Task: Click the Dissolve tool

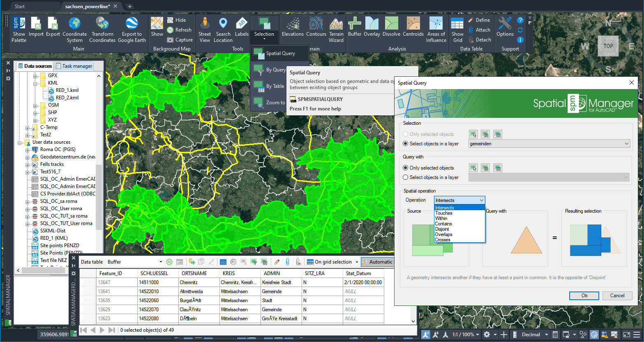Action: (392, 27)
